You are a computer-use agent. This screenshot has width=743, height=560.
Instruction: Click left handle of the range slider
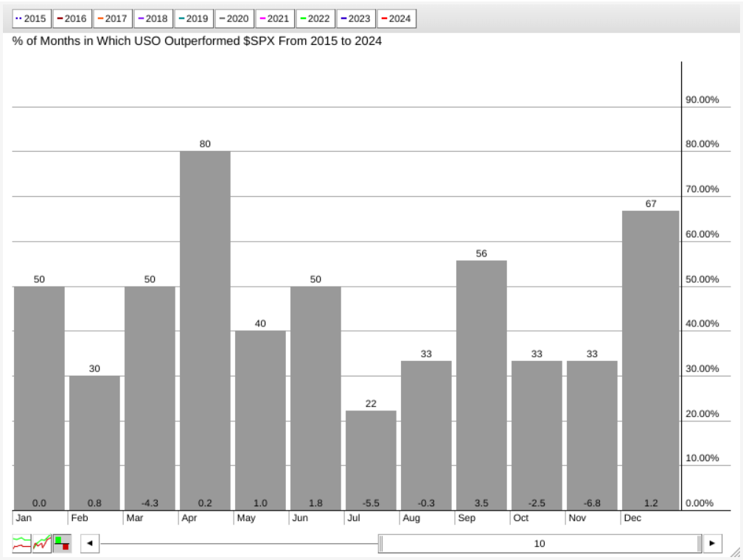pos(381,544)
